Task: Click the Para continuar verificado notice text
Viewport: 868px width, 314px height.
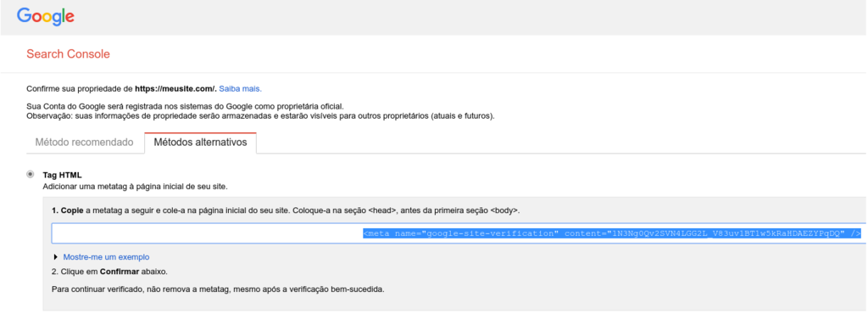Action: 218,289
